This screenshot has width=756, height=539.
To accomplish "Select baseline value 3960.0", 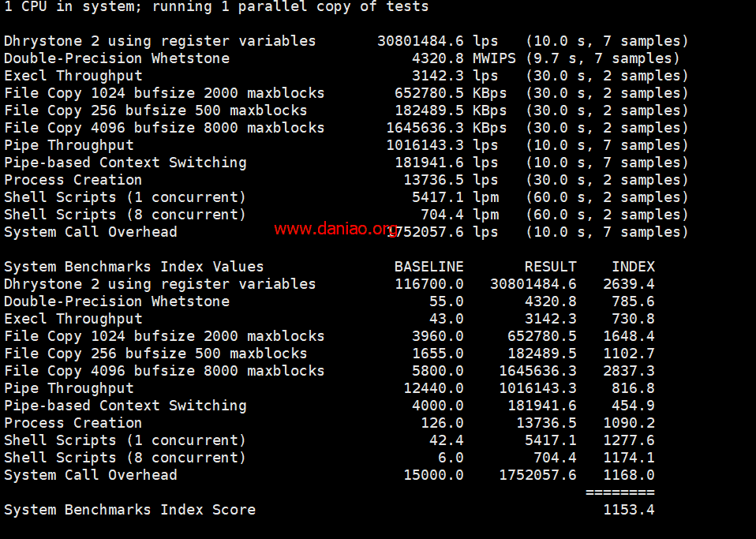I will [438, 336].
